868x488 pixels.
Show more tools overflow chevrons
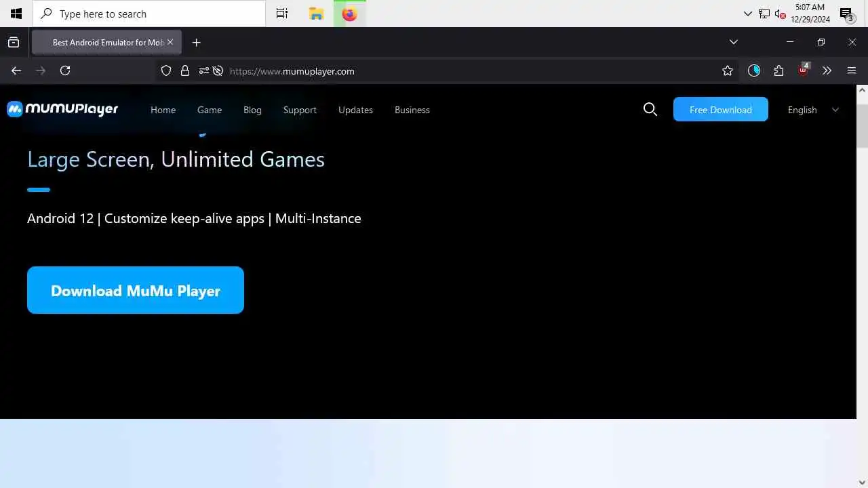827,70
